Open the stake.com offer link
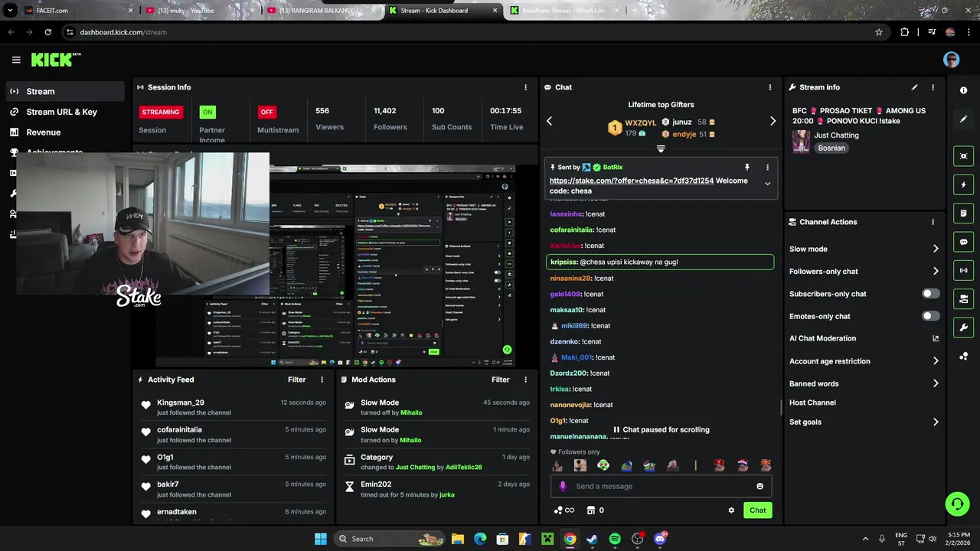980x551 pixels. pos(631,181)
